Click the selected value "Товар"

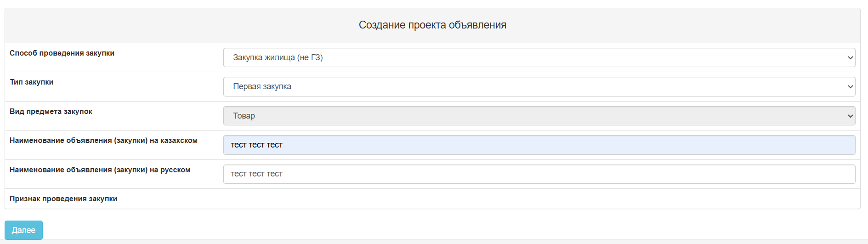[244, 116]
